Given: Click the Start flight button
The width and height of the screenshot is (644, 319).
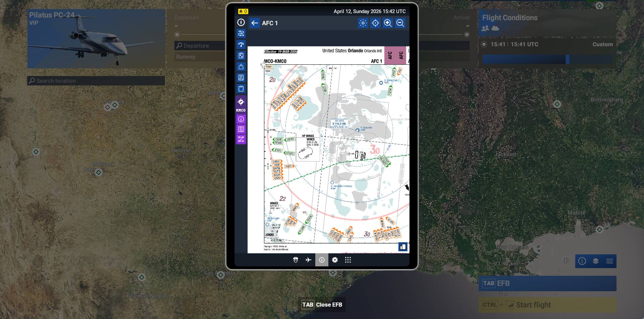Looking at the screenshot, I should click(547, 305).
